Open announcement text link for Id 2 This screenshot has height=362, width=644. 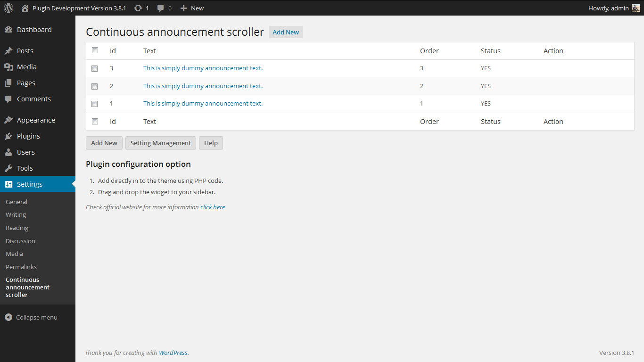[203, 86]
